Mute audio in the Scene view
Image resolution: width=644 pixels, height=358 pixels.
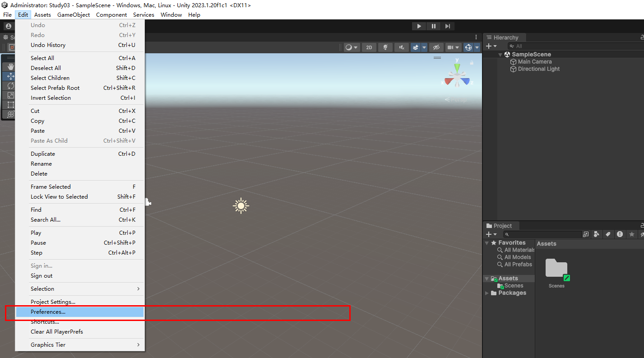coord(401,47)
